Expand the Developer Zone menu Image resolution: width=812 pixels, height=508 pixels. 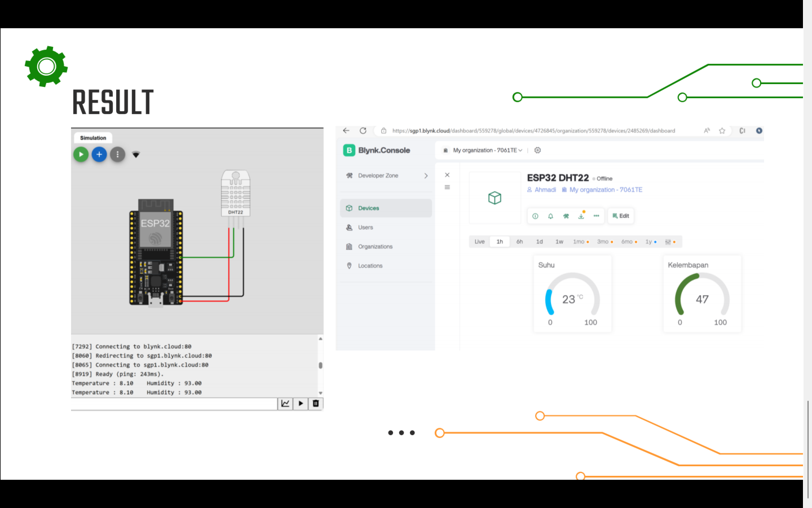point(386,176)
